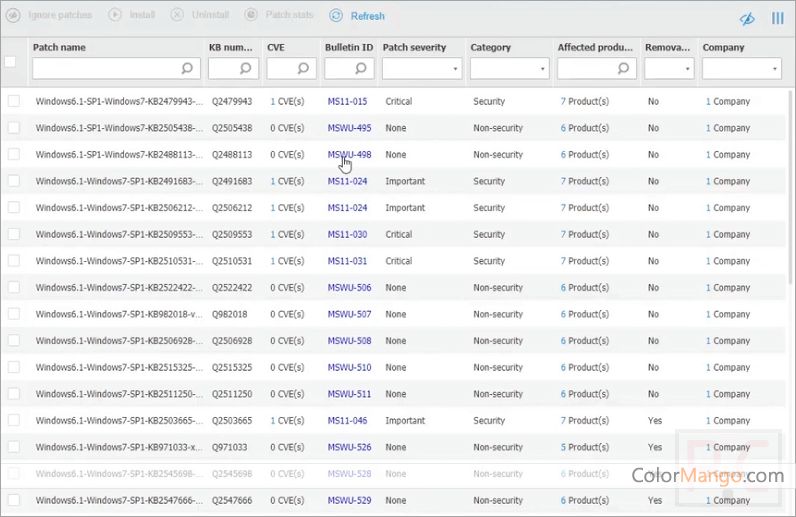The width and height of the screenshot is (796, 517).
Task: Sort by the Bulletin ID column header
Action: tap(348, 47)
